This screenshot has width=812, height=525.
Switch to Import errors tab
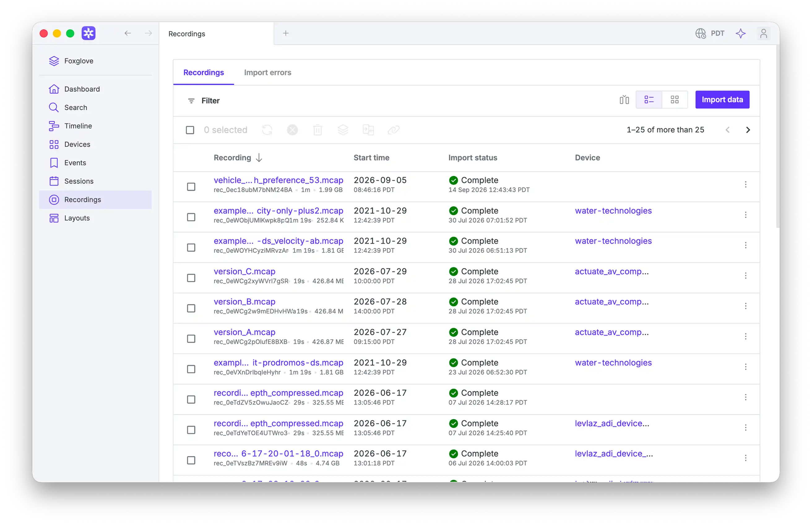pyautogui.click(x=267, y=72)
